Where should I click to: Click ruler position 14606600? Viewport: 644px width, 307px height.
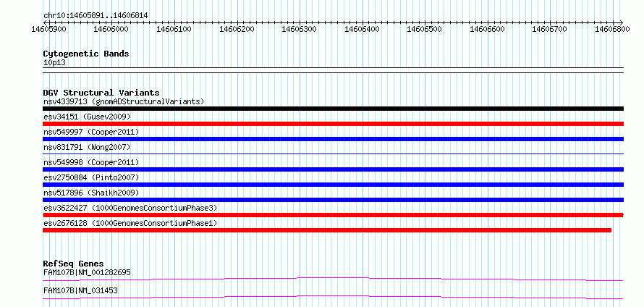pos(488,29)
